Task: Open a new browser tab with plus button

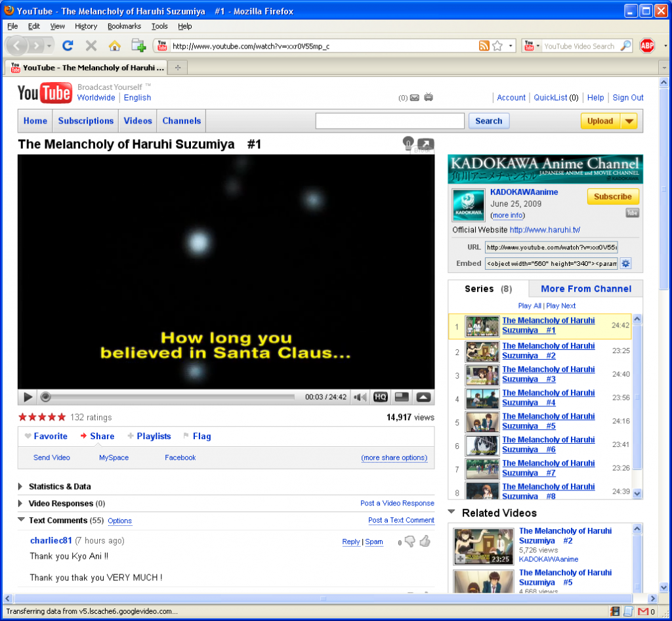Action: tap(178, 68)
